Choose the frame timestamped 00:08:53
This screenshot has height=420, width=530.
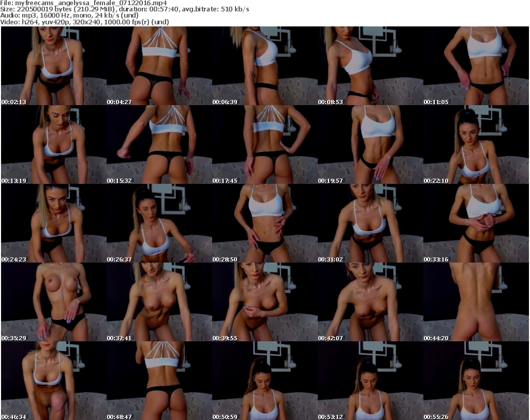click(x=371, y=66)
